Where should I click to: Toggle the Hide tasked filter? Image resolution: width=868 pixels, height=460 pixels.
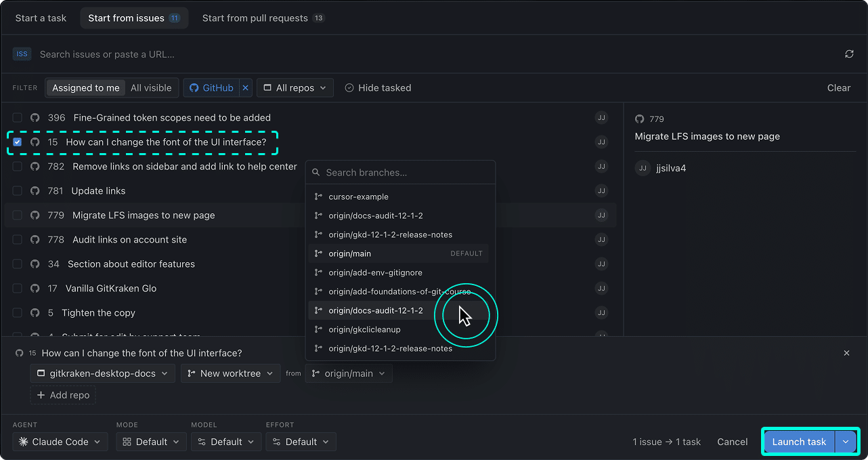[x=378, y=88]
